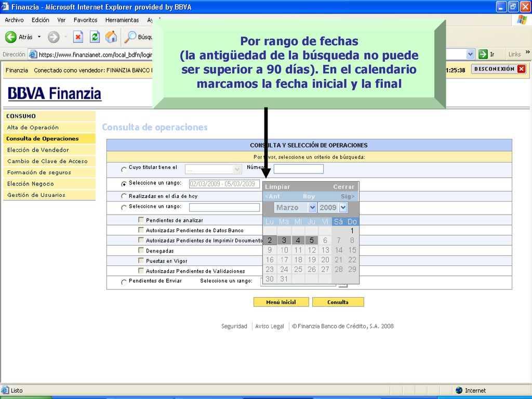Image resolution: width=532 pixels, height=399 pixels.
Task: Open the Edición menu
Action: coord(41,20)
